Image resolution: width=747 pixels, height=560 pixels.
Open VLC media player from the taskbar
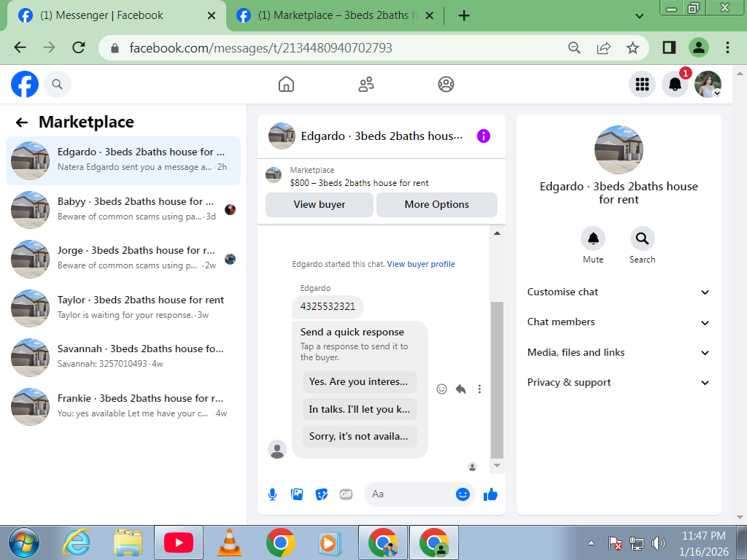click(x=229, y=542)
